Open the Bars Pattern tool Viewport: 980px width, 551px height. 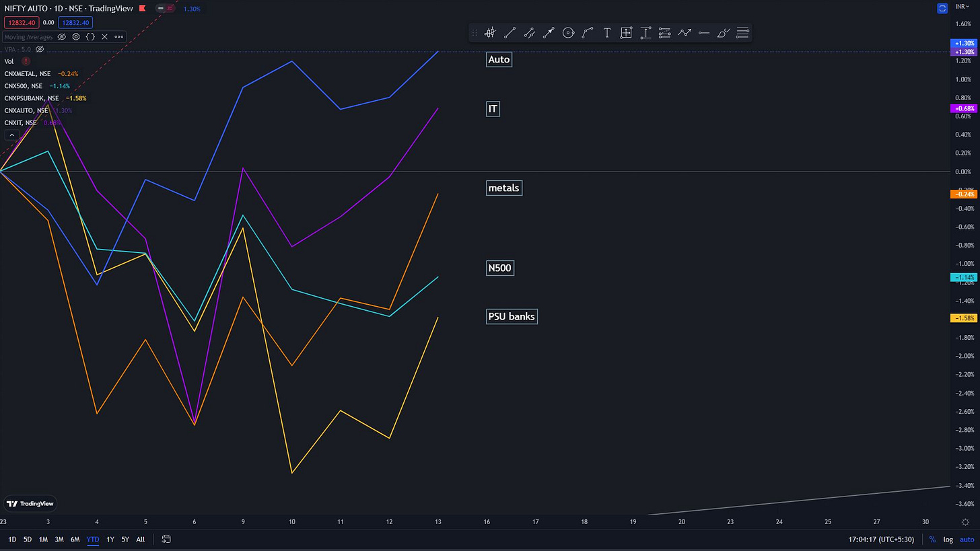coord(626,32)
